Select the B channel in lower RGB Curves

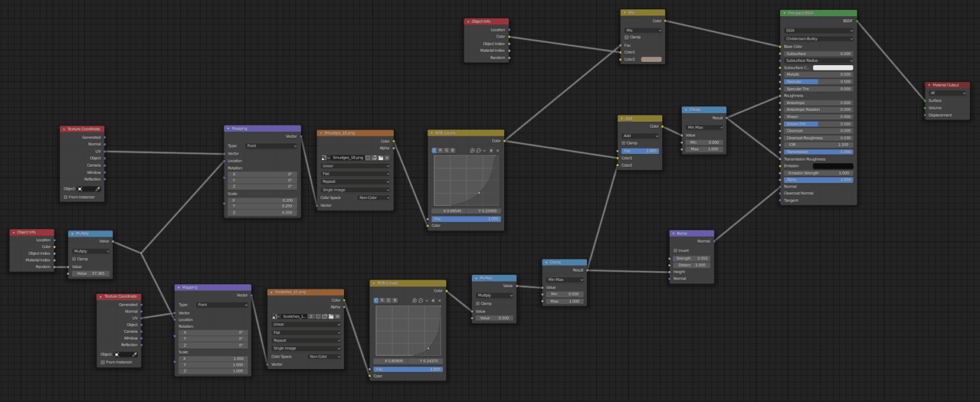coord(395,300)
